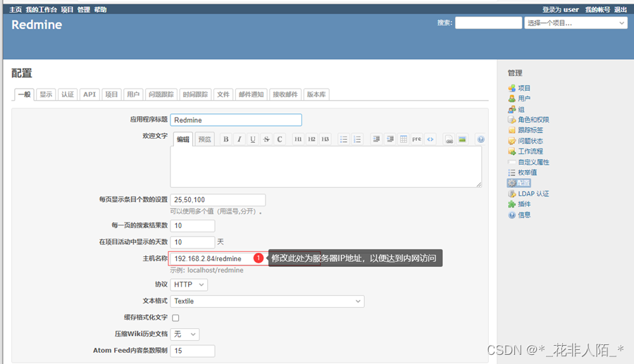The height and width of the screenshot is (364, 634).
Task: Switch to the 接收邮件 settings tab
Action: pyautogui.click(x=285, y=94)
